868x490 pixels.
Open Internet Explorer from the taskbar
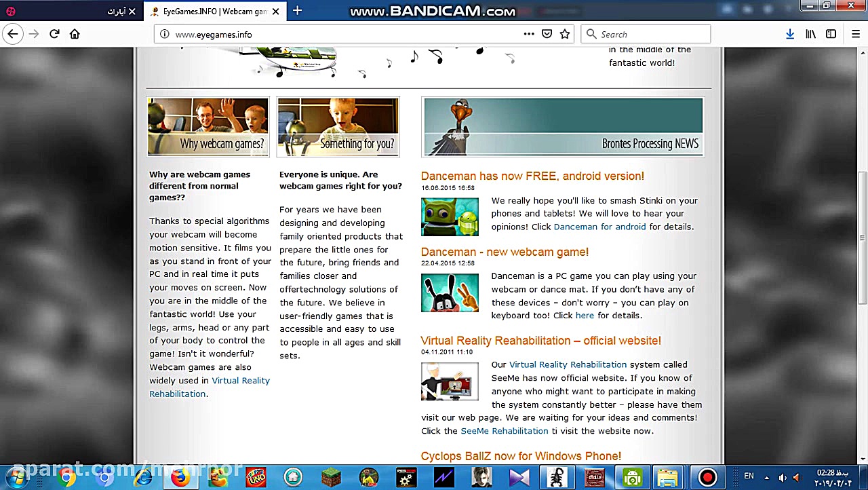(x=142, y=477)
